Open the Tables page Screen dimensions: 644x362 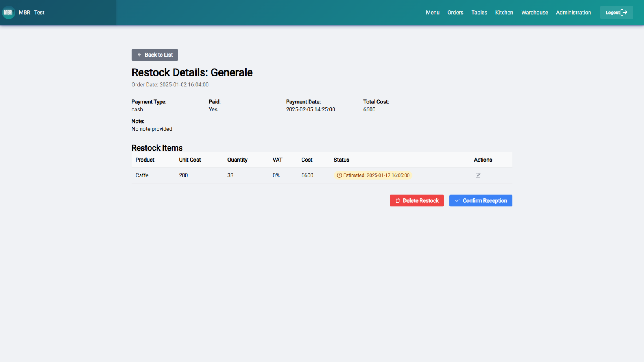click(x=479, y=12)
